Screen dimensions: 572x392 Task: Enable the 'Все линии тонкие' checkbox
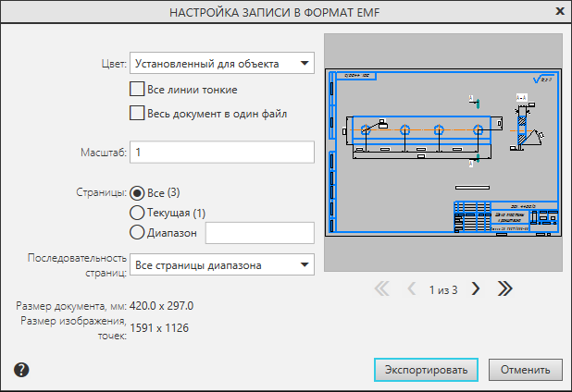tap(137, 91)
